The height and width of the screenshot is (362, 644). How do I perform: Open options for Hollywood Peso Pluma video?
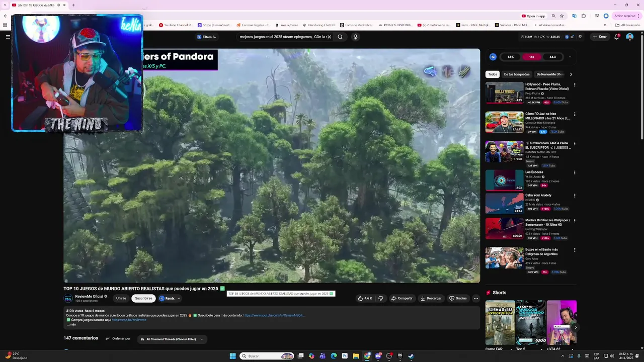[x=575, y=85]
